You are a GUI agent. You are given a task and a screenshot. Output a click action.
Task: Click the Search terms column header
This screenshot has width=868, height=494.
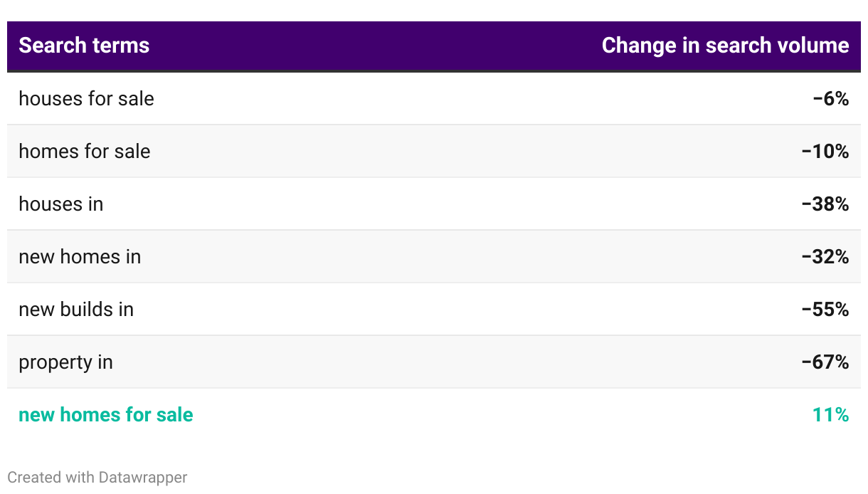point(84,46)
